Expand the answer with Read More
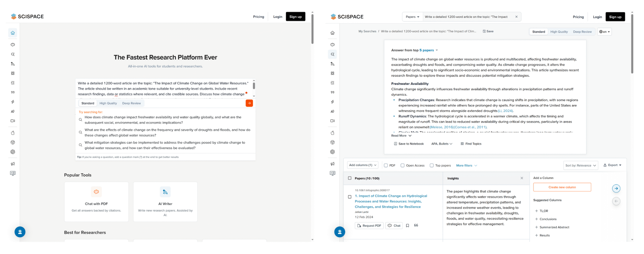 [401, 136]
